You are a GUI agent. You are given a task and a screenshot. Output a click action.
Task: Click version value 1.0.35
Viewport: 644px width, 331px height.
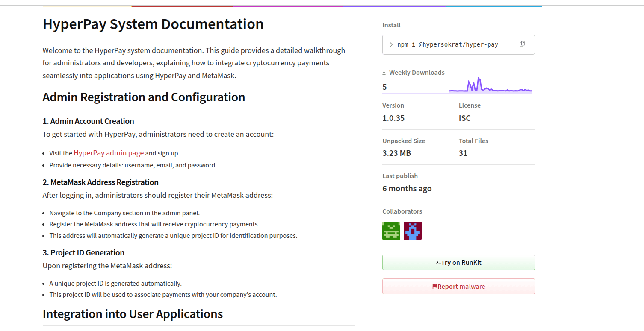(393, 118)
